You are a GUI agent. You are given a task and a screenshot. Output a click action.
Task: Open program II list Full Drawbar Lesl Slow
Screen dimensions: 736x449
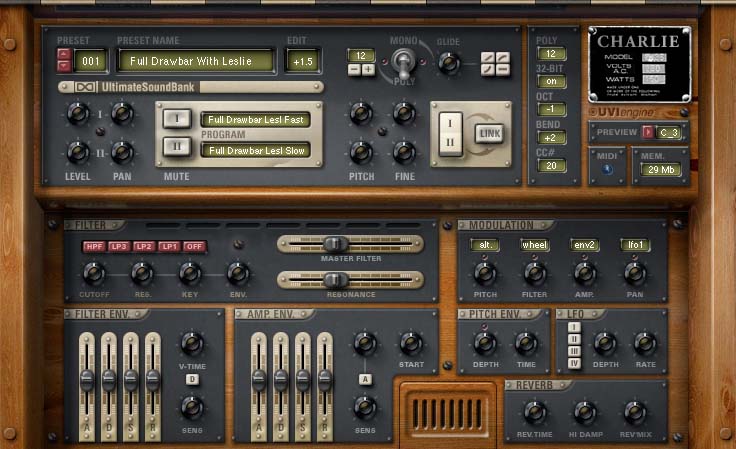click(256, 151)
